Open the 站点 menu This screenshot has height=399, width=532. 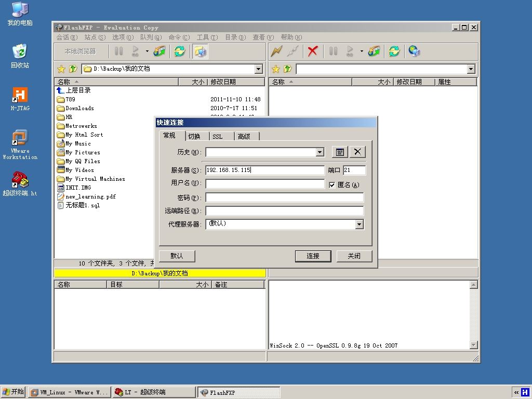click(x=95, y=37)
